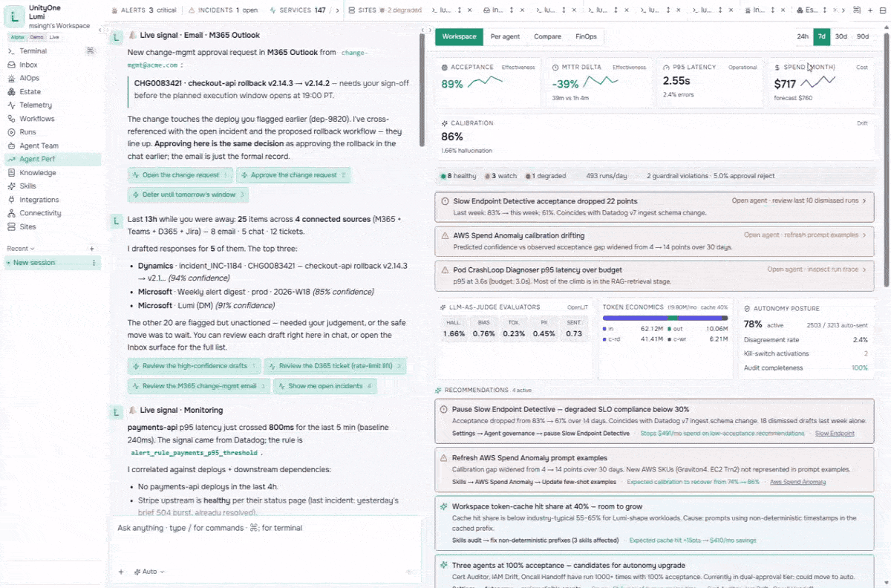The height and width of the screenshot is (588, 891).
Task: Expand top bar status chevron after SERVICES
Action: tap(338, 10)
